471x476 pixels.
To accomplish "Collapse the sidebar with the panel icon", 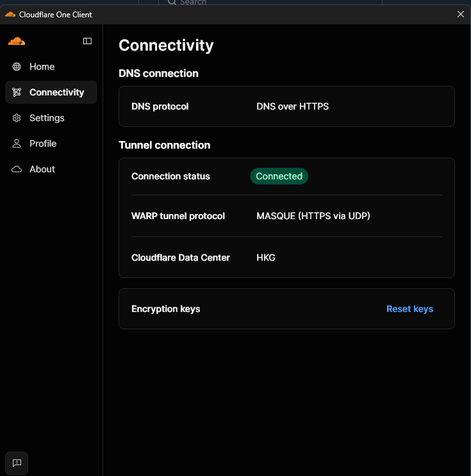I will pyautogui.click(x=87, y=41).
